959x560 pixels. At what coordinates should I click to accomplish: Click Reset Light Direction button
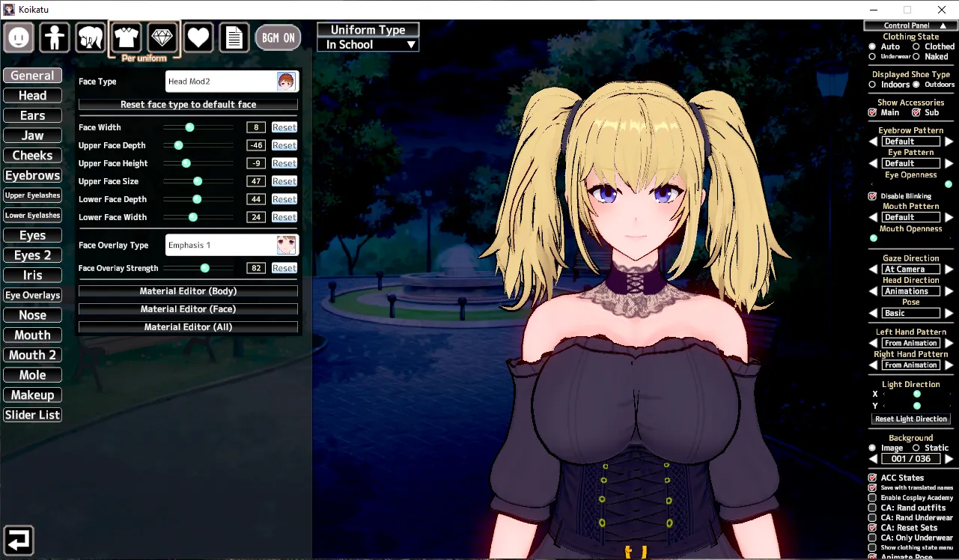911,419
